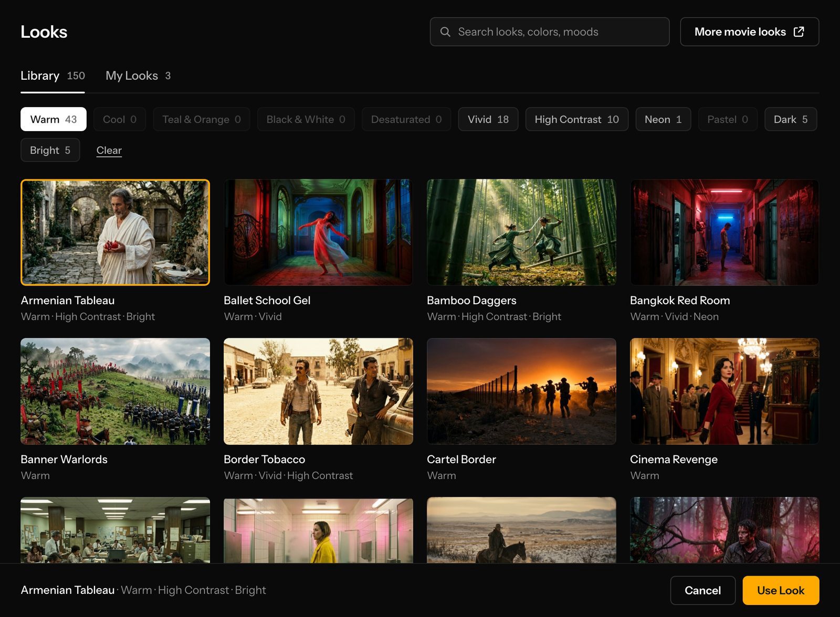Screen dimensions: 840x617
Task: Toggle the Warm filter chip
Action: [x=54, y=120]
